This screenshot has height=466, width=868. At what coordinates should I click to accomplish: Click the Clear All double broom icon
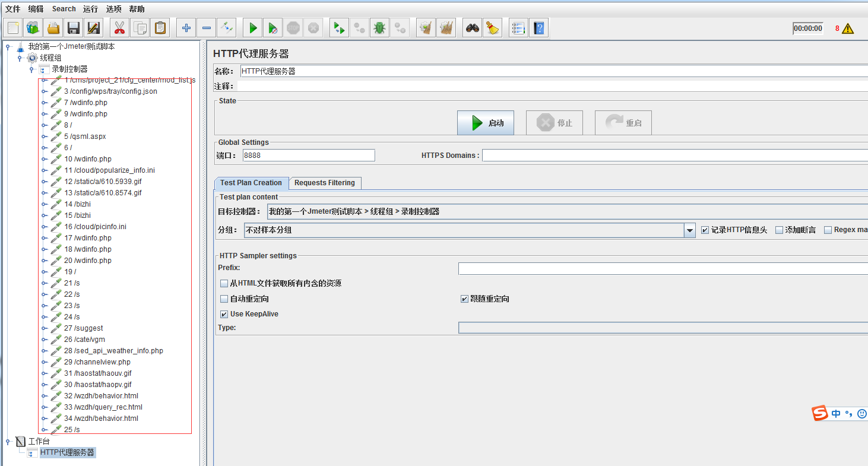point(446,27)
